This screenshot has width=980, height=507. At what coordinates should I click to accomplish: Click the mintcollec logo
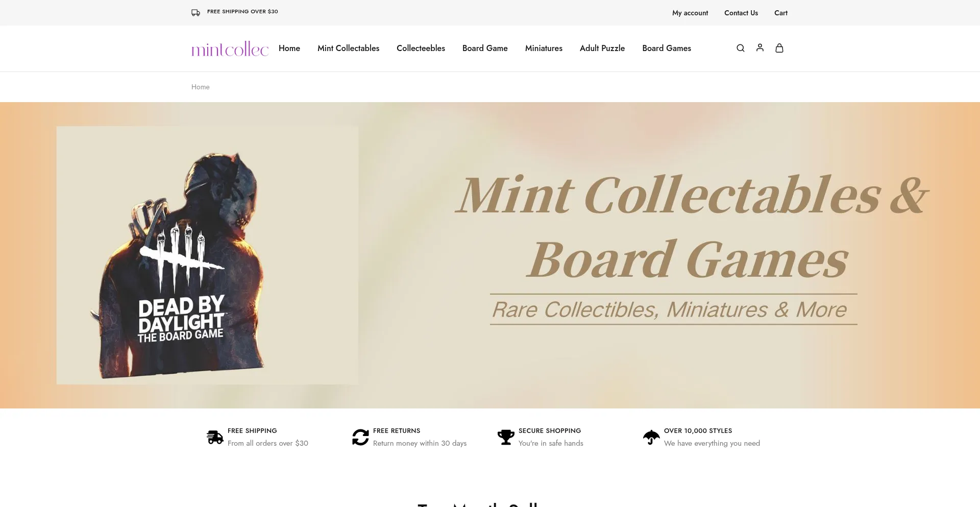coord(230,49)
